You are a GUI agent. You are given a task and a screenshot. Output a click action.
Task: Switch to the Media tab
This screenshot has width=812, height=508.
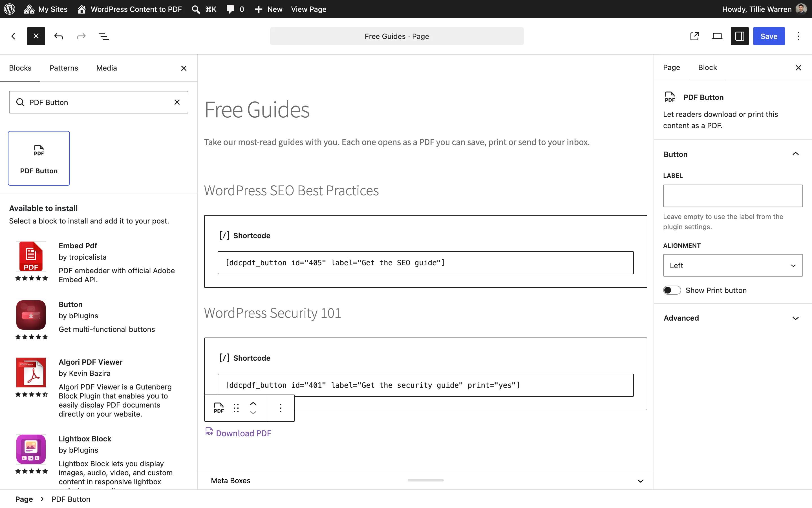point(107,68)
